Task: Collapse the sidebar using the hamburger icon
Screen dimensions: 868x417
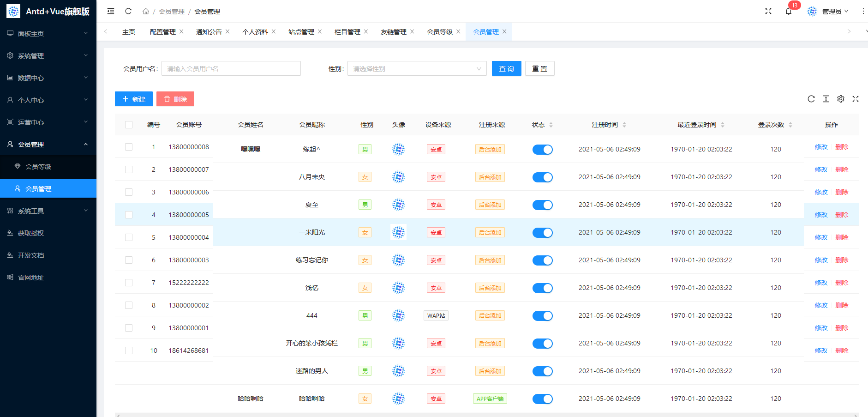Action: [x=110, y=11]
